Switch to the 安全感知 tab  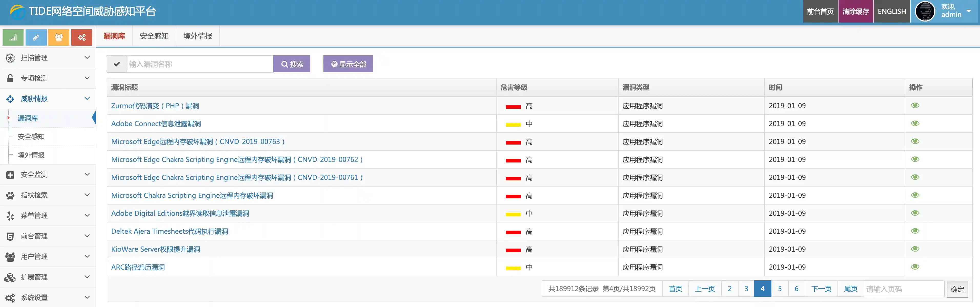pyautogui.click(x=154, y=36)
